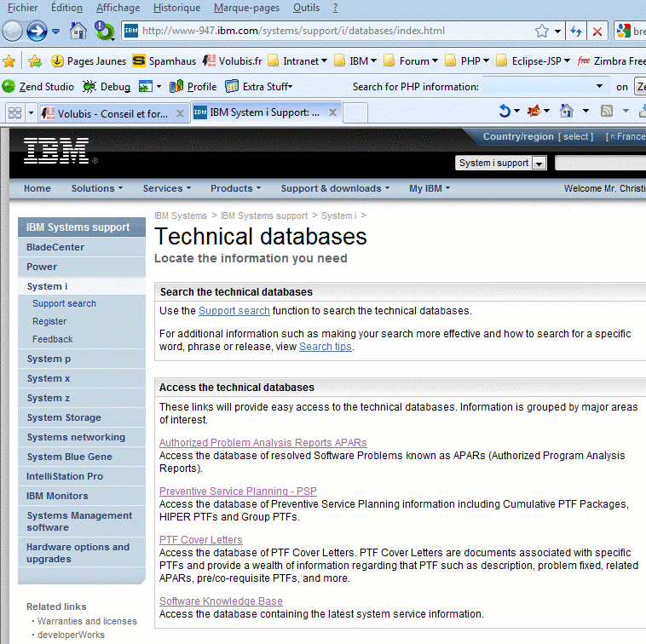Click Register in sidebar

(x=49, y=321)
